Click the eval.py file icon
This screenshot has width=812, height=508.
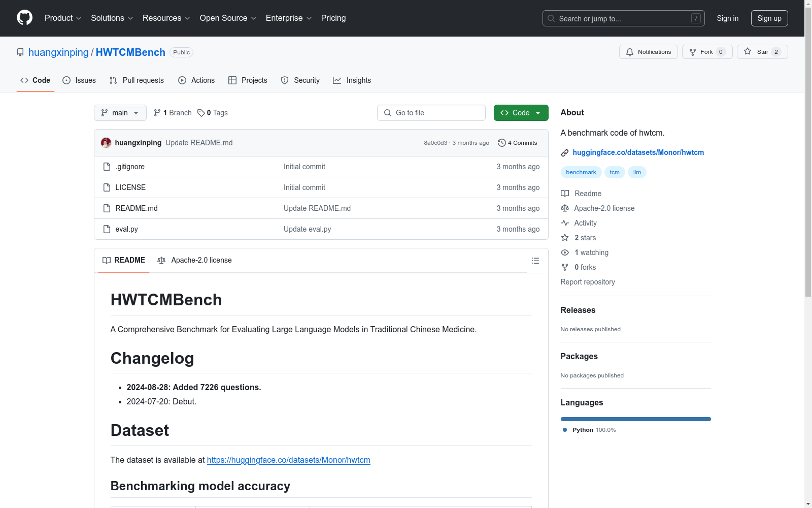(107, 229)
